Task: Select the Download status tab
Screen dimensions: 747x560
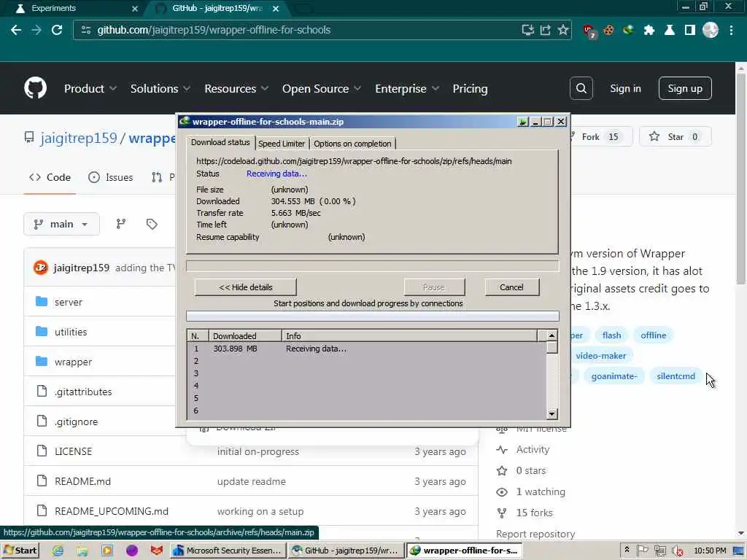Action: coord(220,142)
